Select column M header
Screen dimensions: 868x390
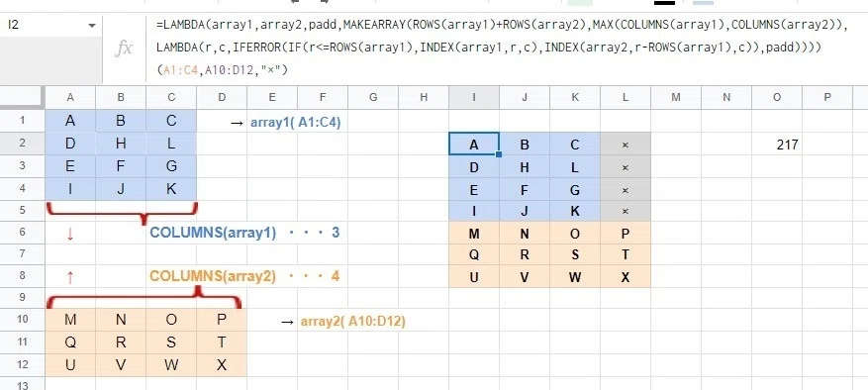(675, 97)
